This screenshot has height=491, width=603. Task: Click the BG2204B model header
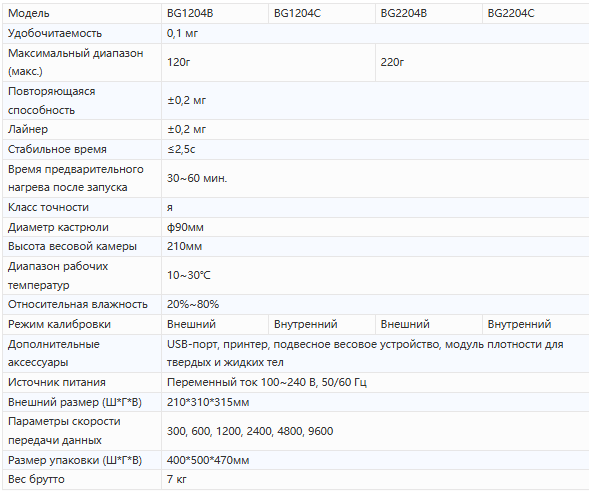pyautogui.click(x=403, y=14)
